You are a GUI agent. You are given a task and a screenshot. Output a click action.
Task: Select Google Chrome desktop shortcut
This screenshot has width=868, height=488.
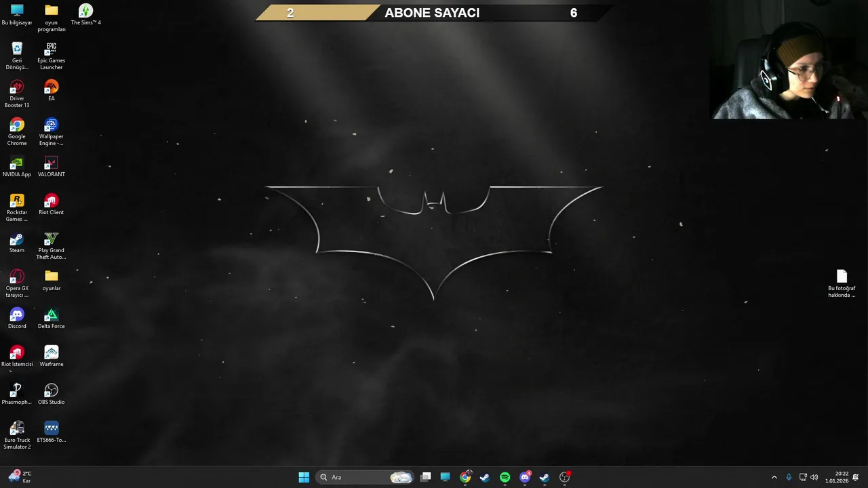point(17,131)
